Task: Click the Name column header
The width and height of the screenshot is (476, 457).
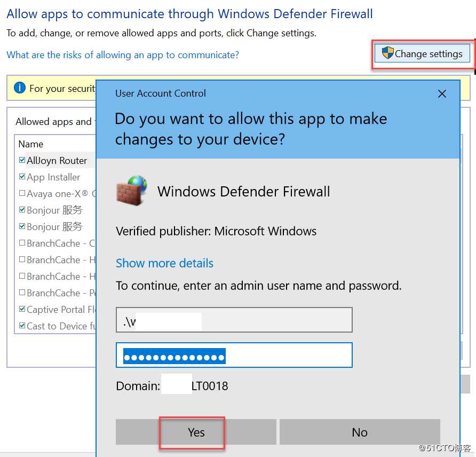Action: pyautogui.click(x=30, y=144)
